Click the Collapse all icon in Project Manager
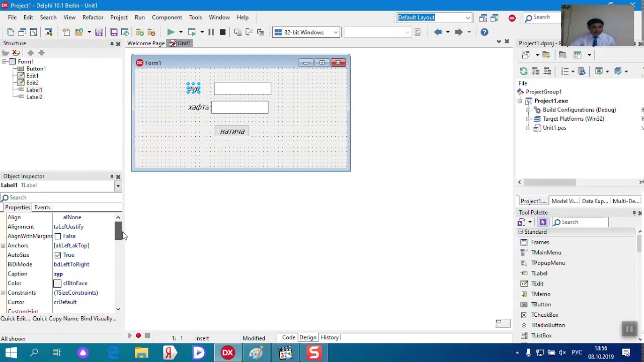The image size is (644, 362). click(x=547, y=71)
